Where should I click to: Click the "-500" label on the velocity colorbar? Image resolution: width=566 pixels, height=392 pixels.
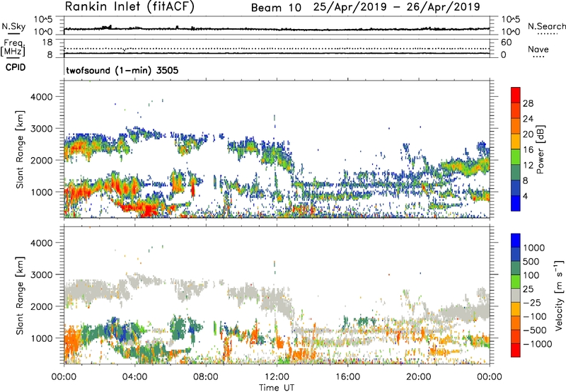(535, 330)
